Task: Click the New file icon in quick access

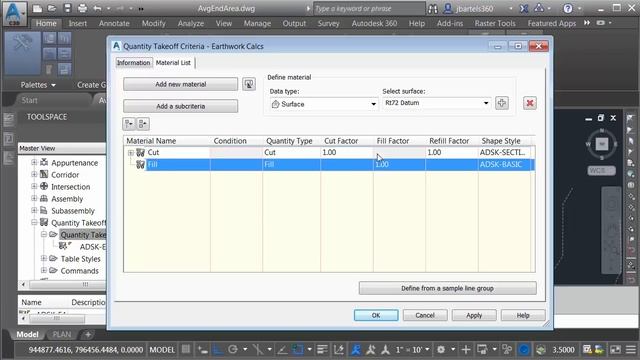Action: 37,9
